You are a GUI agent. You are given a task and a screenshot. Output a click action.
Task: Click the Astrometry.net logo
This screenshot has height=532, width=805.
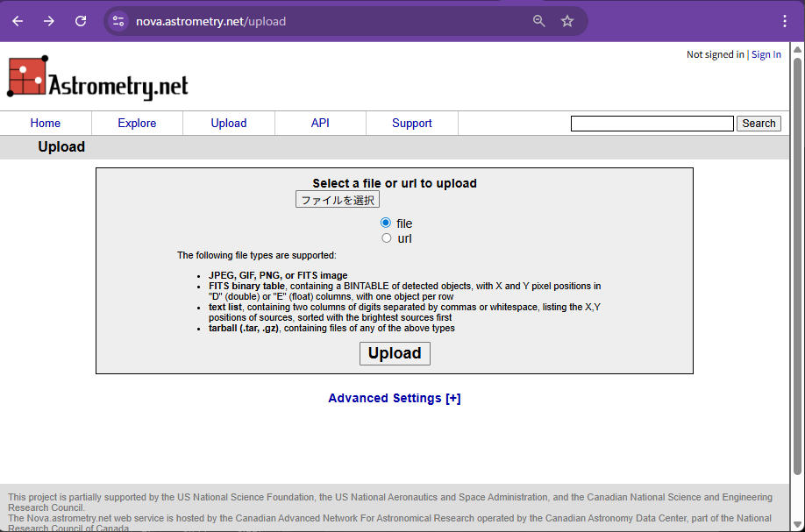(x=97, y=77)
